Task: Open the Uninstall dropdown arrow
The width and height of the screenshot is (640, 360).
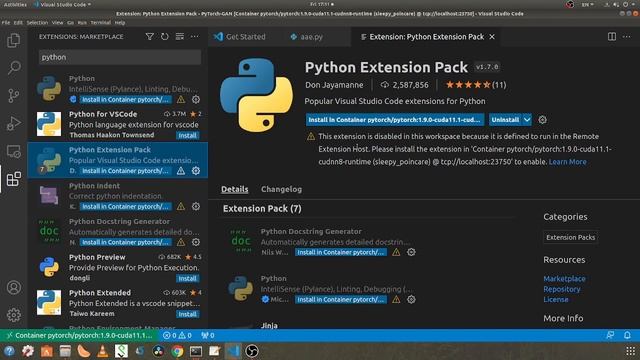Action: [527, 120]
